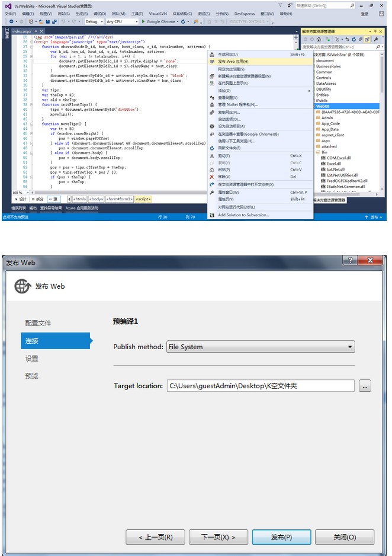The height and width of the screenshot is (556, 392).
Task: Click the 关闭(O) button
Action: (345, 537)
